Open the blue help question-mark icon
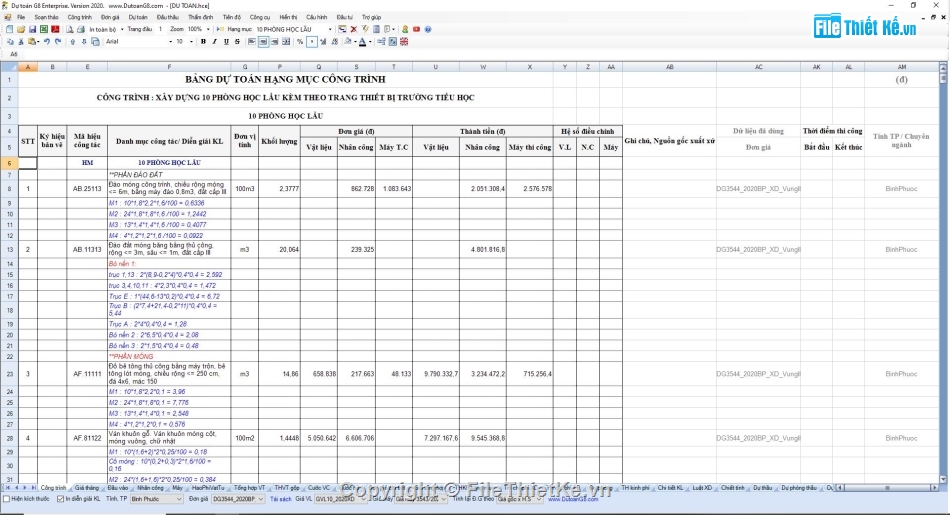The height and width of the screenshot is (515, 950). [428, 29]
